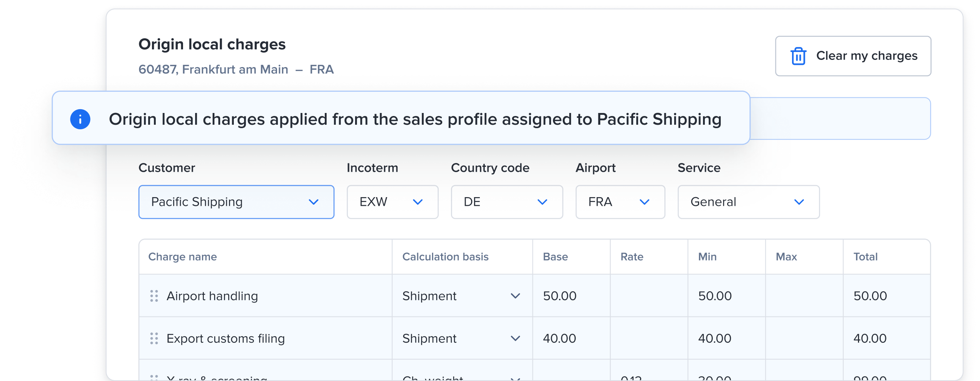Open the Service dropdown showing General

[748, 202]
